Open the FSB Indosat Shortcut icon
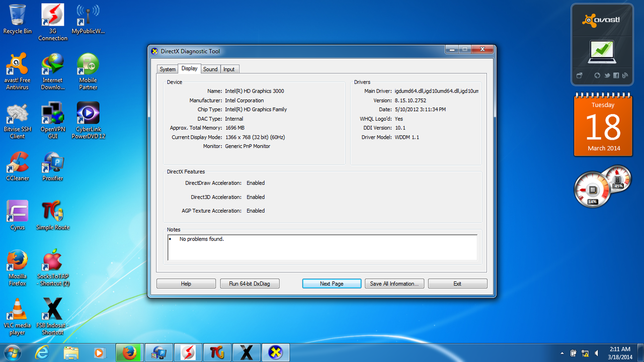This screenshot has height=362, width=644. pyautogui.click(x=53, y=317)
